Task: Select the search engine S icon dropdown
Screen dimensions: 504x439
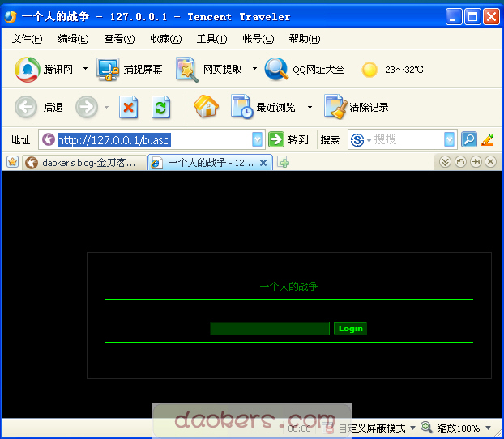Action: pyautogui.click(x=361, y=140)
